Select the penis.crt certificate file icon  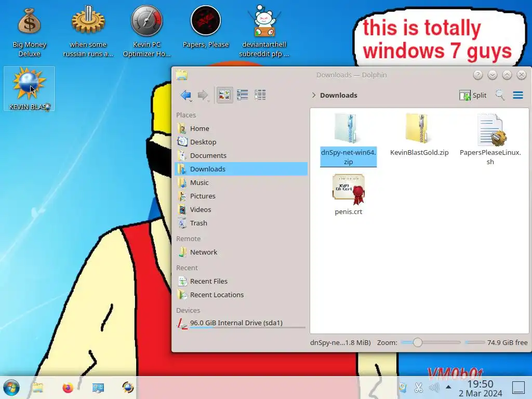349,189
